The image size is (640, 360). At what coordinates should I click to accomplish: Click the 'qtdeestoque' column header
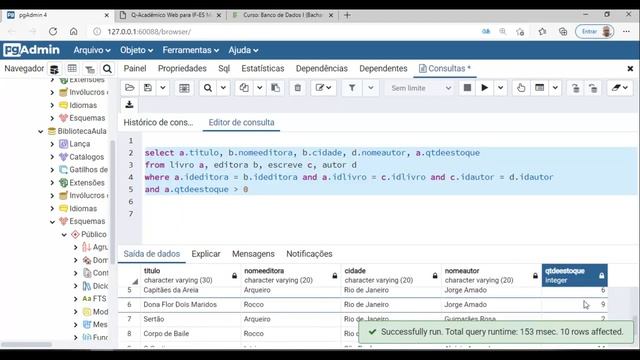coord(574,276)
